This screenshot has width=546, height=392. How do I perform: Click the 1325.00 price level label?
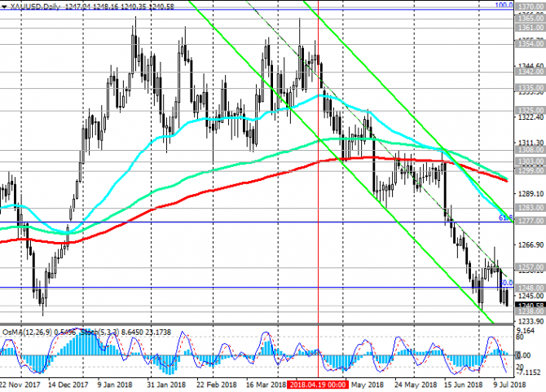tap(530, 110)
